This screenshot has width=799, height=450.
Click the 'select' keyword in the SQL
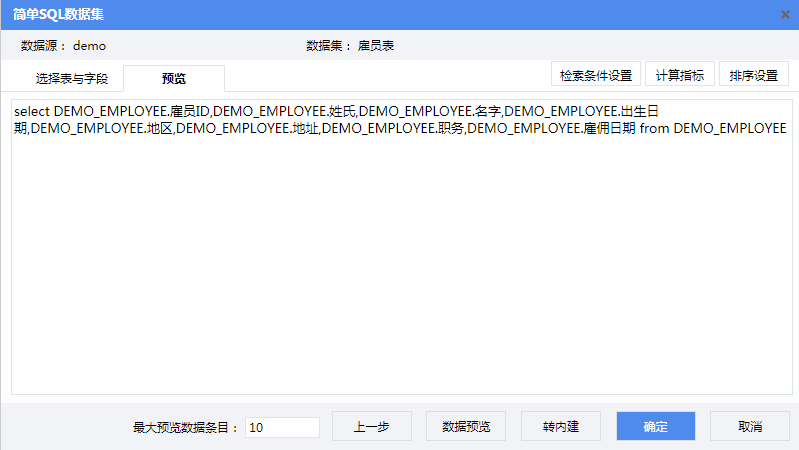pos(31,110)
